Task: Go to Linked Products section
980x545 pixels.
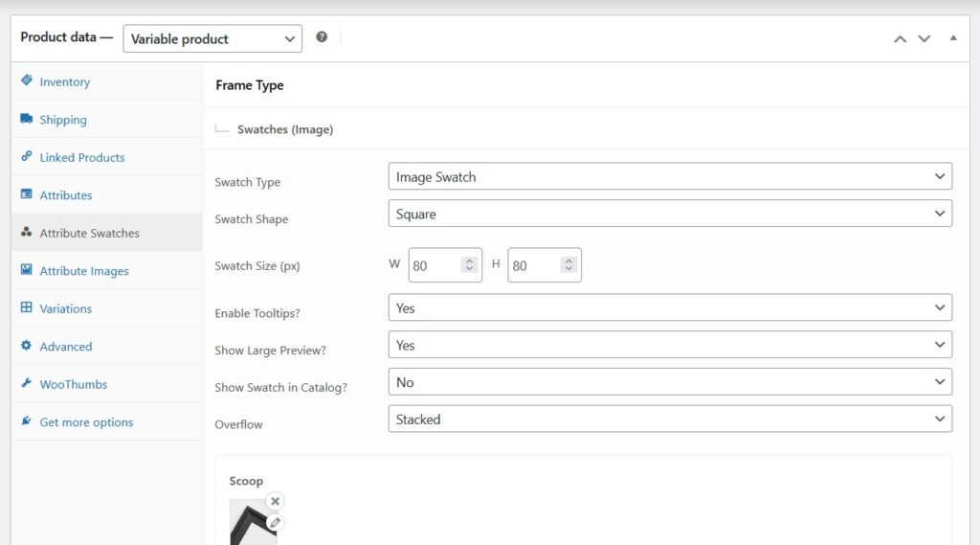Action: point(81,157)
